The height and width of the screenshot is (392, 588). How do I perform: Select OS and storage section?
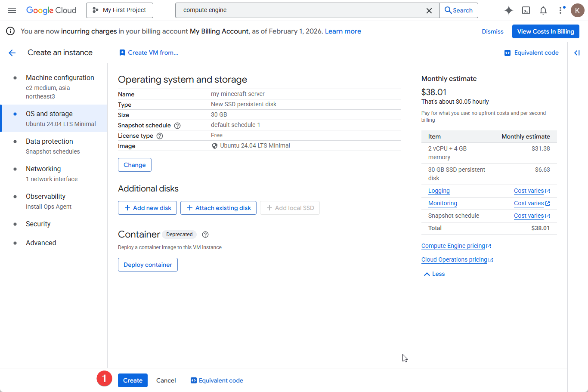tap(54, 118)
